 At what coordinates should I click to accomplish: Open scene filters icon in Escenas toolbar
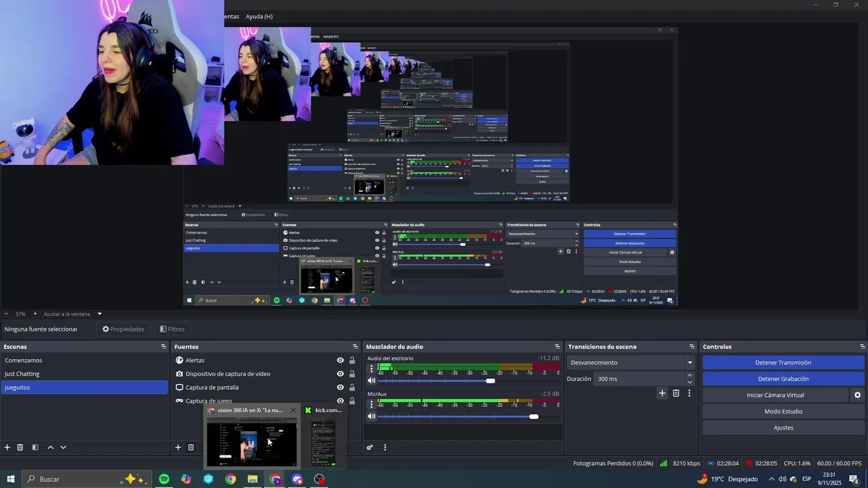point(35,447)
